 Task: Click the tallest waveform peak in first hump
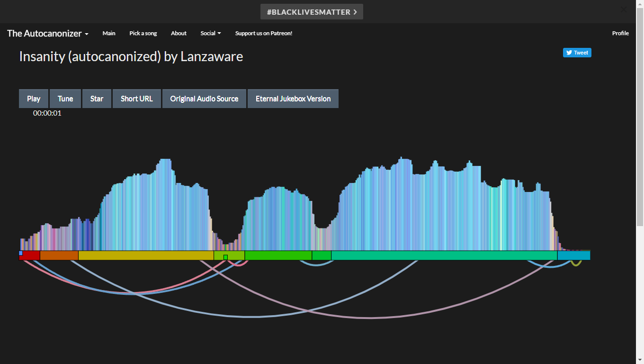click(165, 205)
